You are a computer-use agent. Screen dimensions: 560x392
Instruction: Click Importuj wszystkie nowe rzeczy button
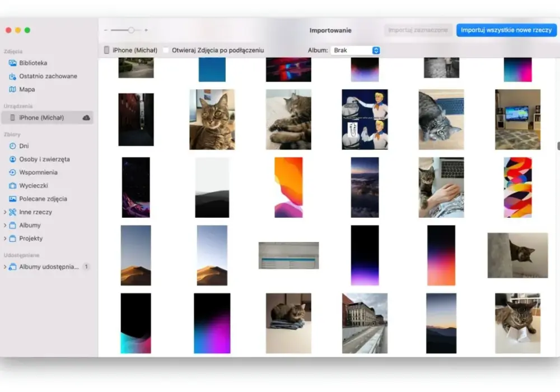506,30
